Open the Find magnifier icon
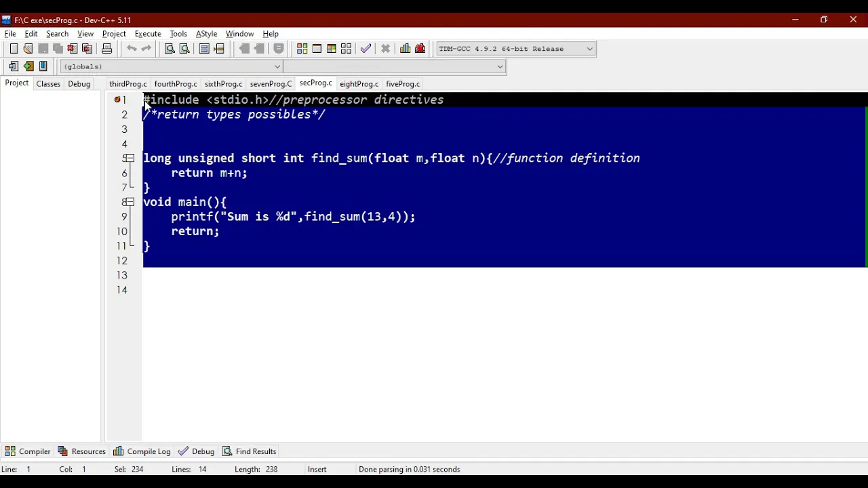The image size is (868, 488). [x=170, y=49]
